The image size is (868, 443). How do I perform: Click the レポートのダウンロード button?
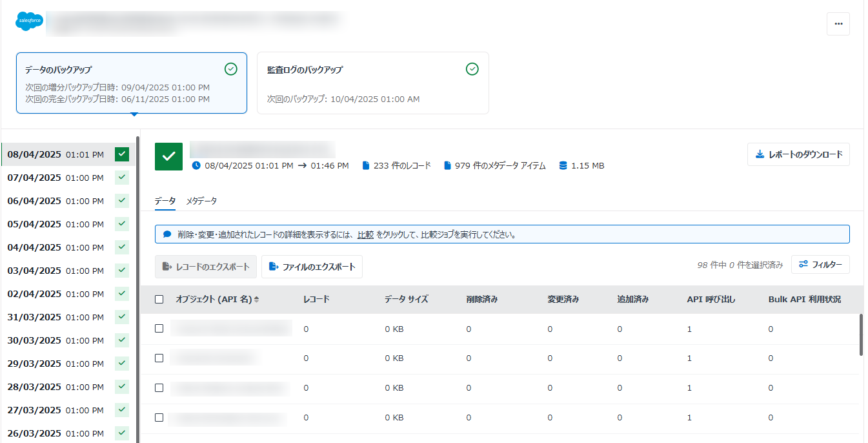pyautogui.click(x=798, y=154)
